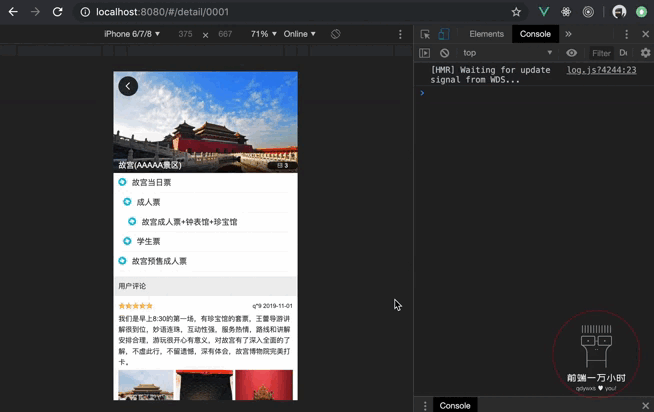Open second review photo, dark artifact
This screenshot has width=654, height=412.
[204, 385]
